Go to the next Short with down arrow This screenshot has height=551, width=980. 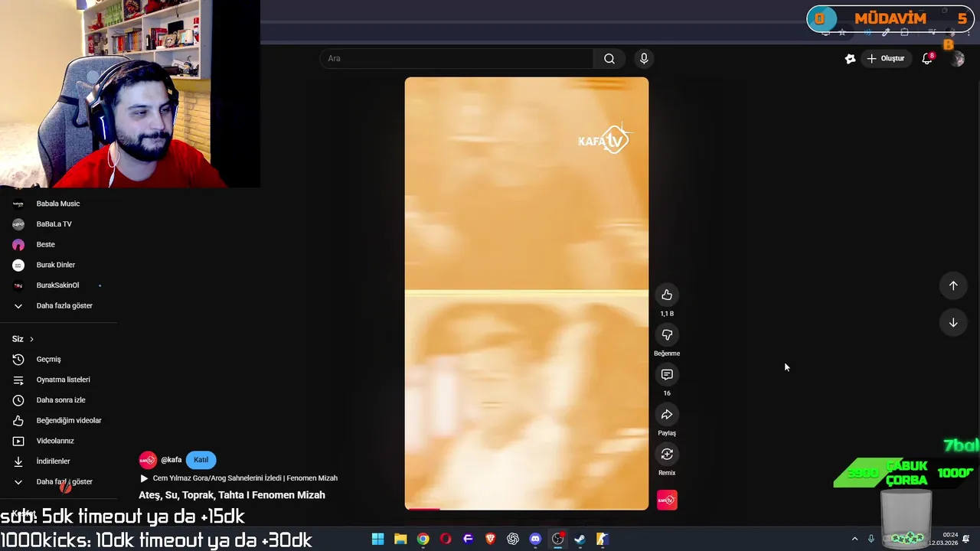coord(953,323)
